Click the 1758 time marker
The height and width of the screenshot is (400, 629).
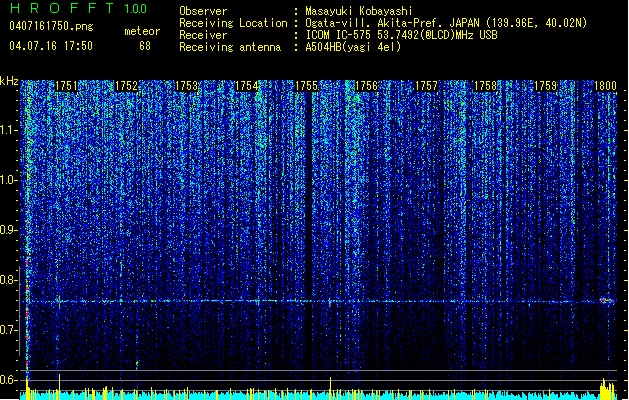tap(485, 86)
